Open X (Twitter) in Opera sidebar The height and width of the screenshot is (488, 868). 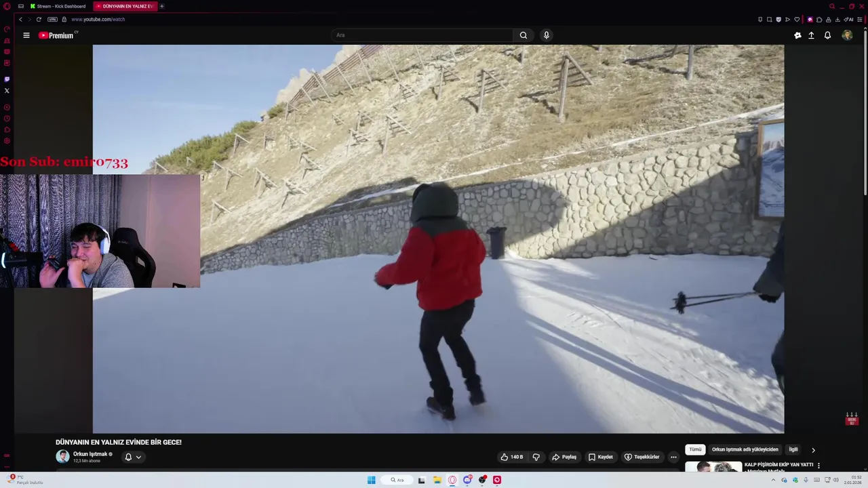[7, 90]
